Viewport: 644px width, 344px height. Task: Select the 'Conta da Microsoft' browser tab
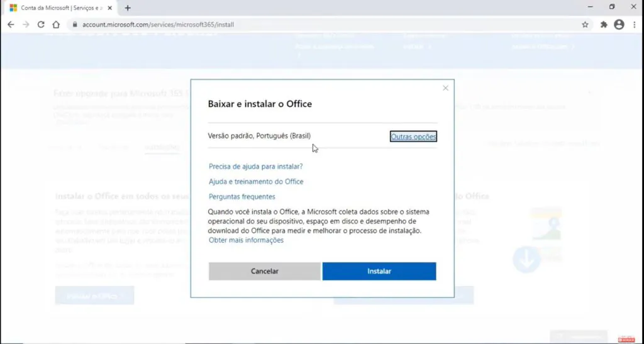pos(61,8)
